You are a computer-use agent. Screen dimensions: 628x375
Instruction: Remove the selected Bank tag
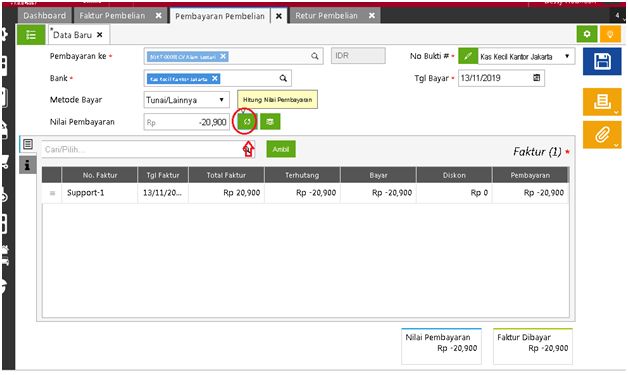[x=215, y=79]
